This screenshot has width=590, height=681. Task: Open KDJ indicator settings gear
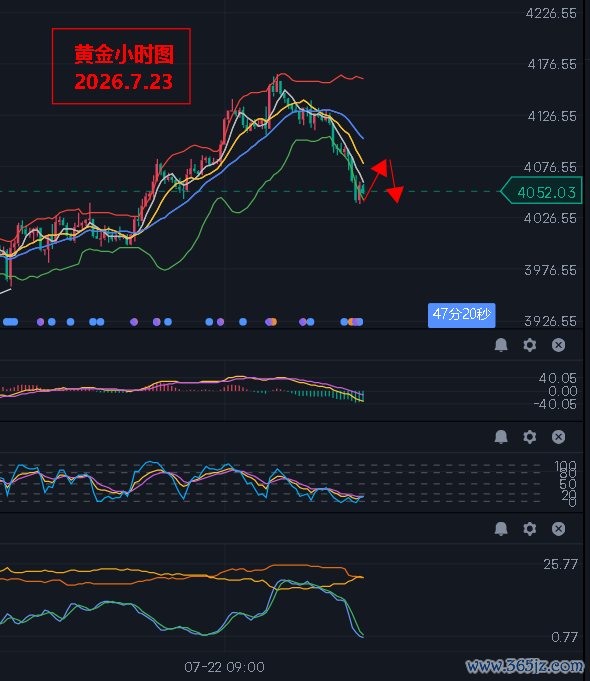(529, 436)
